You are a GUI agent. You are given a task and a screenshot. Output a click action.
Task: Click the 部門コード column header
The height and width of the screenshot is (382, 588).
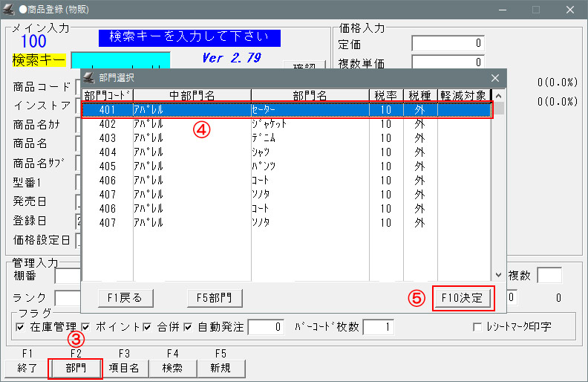(107, 95)
